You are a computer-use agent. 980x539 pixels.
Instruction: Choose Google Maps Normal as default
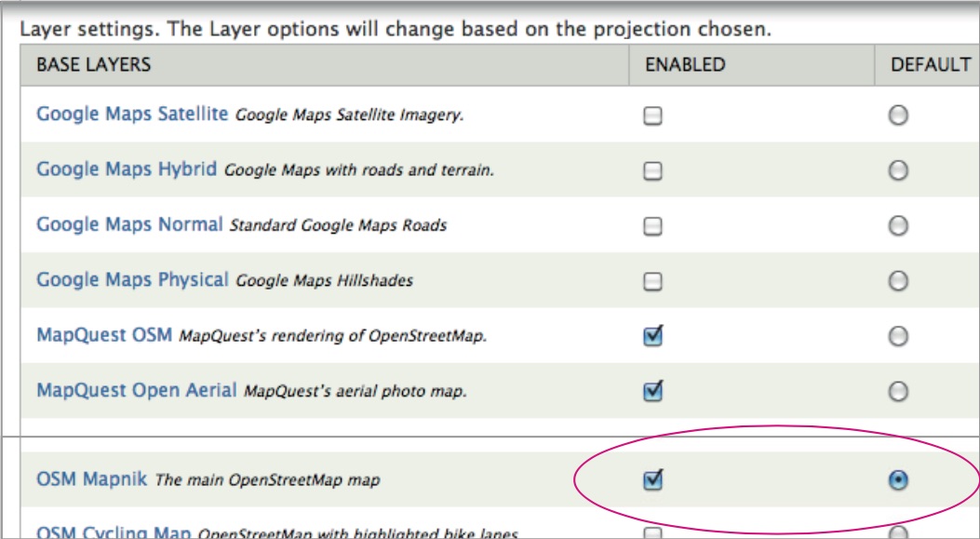(x=898, y=225)
